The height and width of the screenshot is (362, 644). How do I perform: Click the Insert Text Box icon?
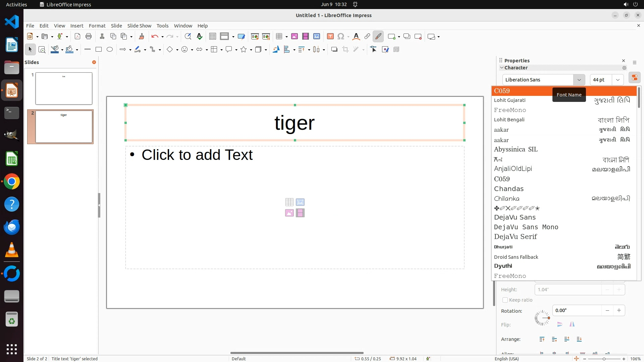[x=330, y=37]
